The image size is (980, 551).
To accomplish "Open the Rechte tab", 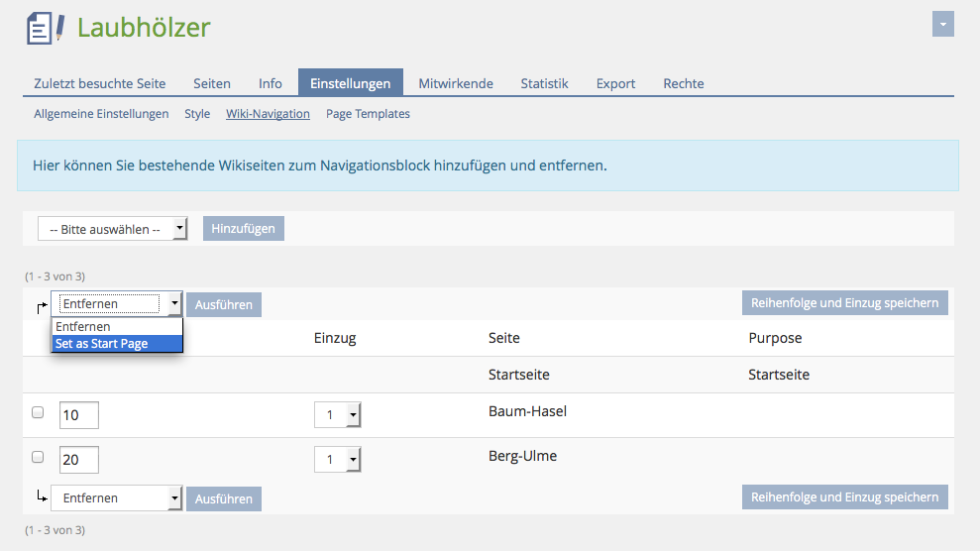I will click(x=684, y=83).
